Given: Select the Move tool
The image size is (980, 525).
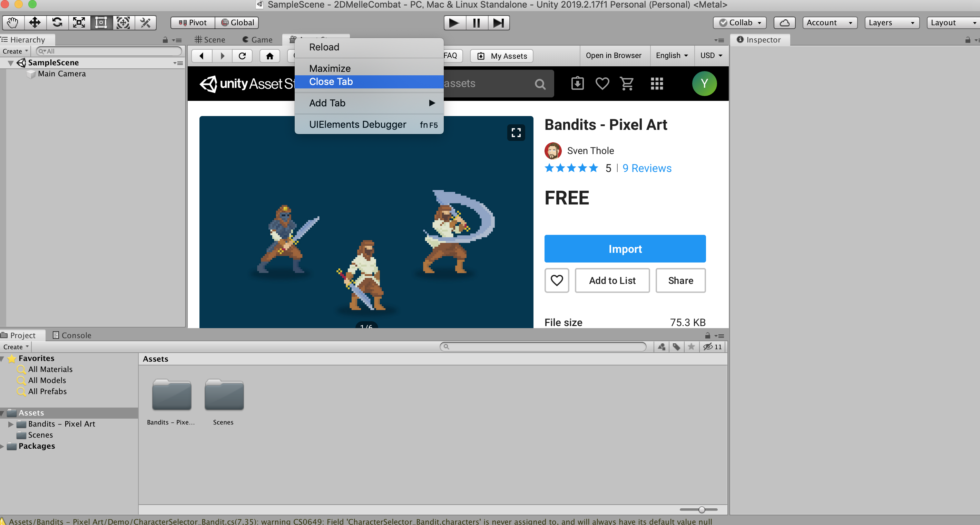Looking at the screenshot, I should point(35,22).
